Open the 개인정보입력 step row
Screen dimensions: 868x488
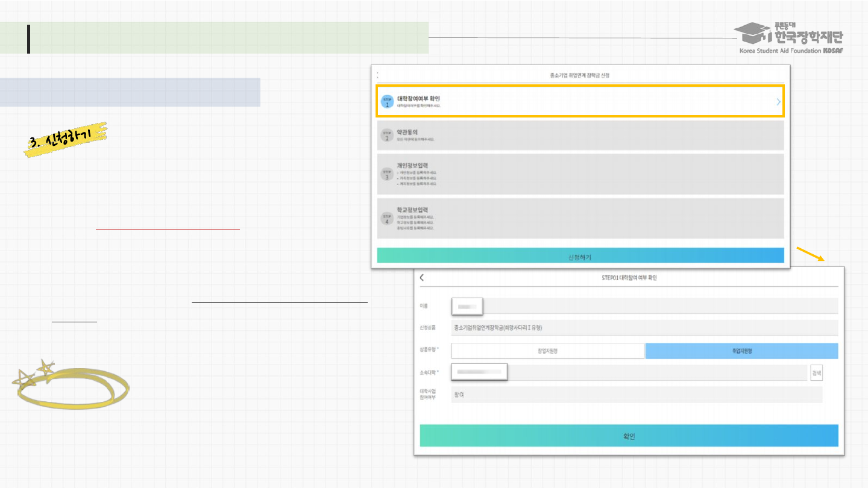pyautogui.click(x=580, y=175)
